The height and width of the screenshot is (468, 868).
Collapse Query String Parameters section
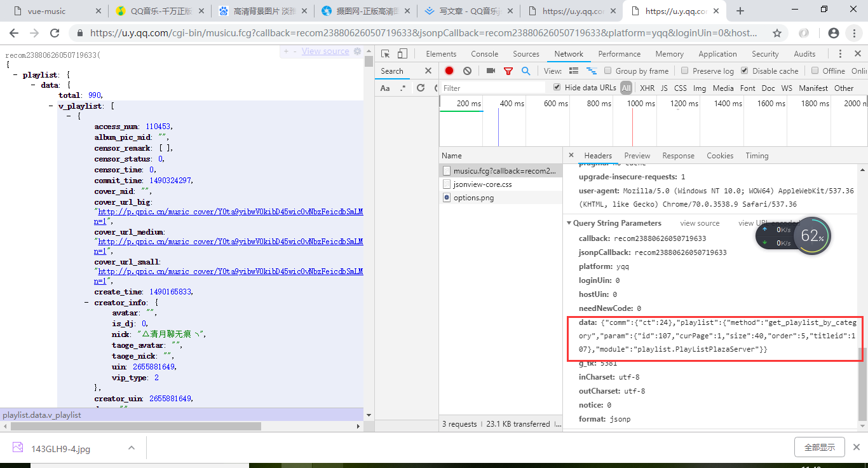click(x=569, y=223)
